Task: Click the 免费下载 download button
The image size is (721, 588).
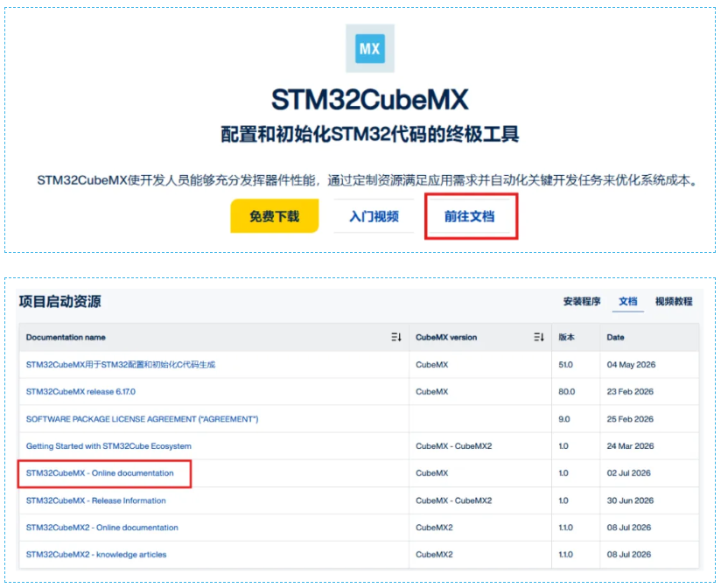Action: (275, 215)
